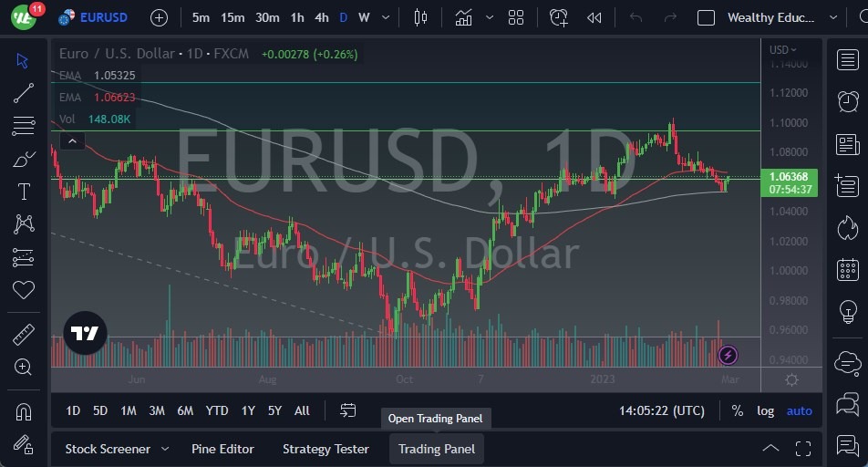Open the Strategy Tester tab
The width and height of the screenshot is (868, 467).
[325, 449]
